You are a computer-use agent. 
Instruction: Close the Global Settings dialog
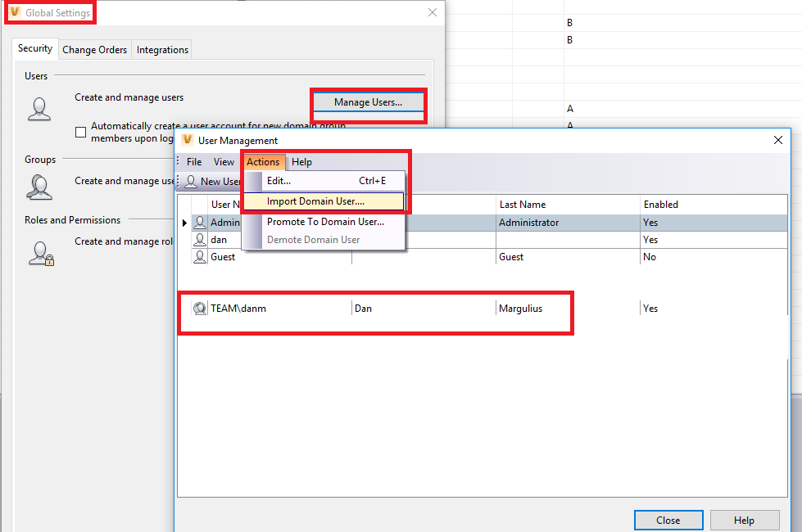coord(433,12)
